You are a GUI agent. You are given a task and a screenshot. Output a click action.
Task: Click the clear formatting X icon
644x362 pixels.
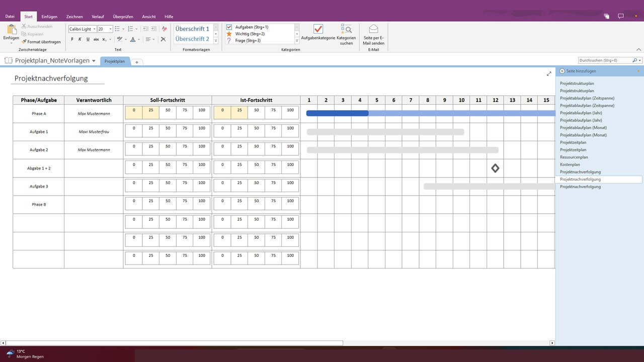pyautogui.click(x=163, y=39)
